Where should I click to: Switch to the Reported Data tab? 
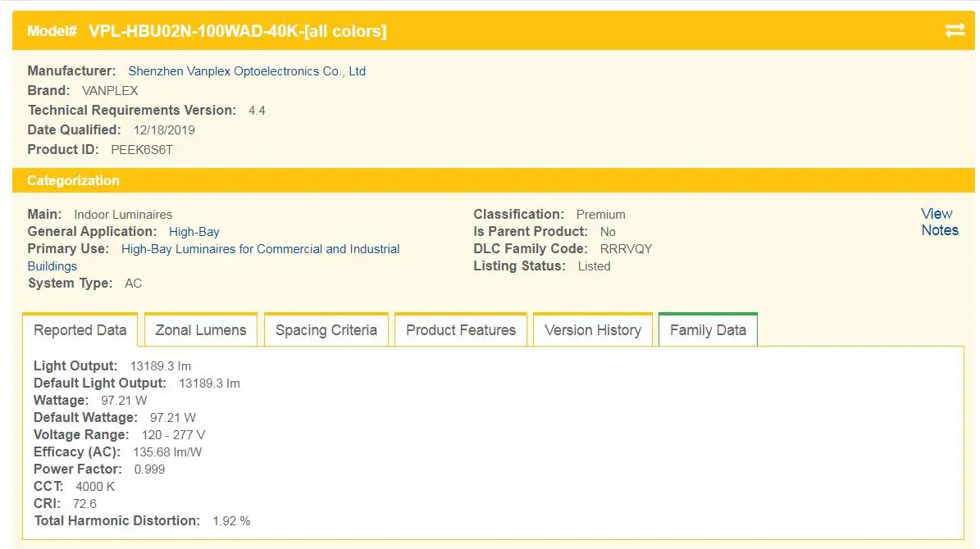[80, 330]
